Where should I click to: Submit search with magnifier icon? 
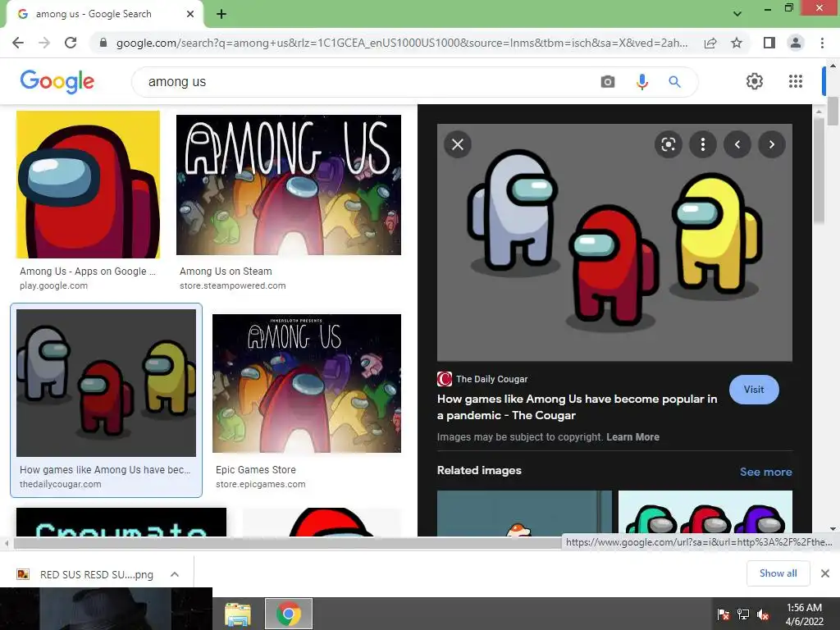(674, 81)
